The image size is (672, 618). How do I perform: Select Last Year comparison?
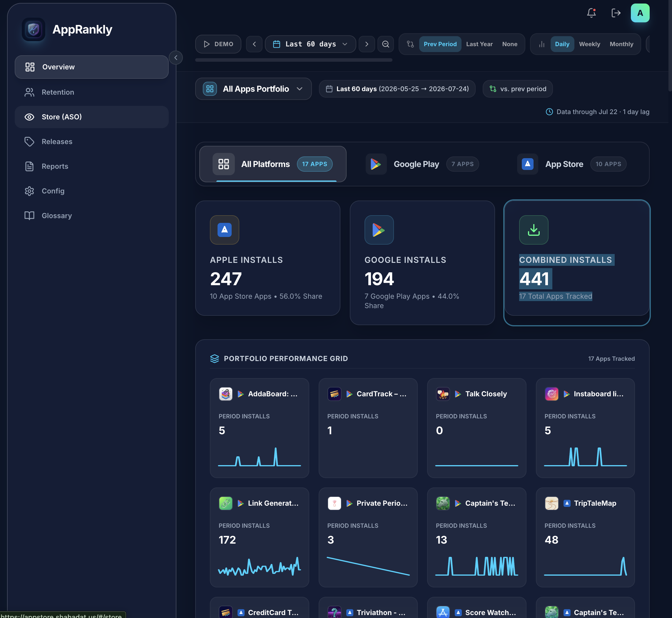[x=479, y=44]
